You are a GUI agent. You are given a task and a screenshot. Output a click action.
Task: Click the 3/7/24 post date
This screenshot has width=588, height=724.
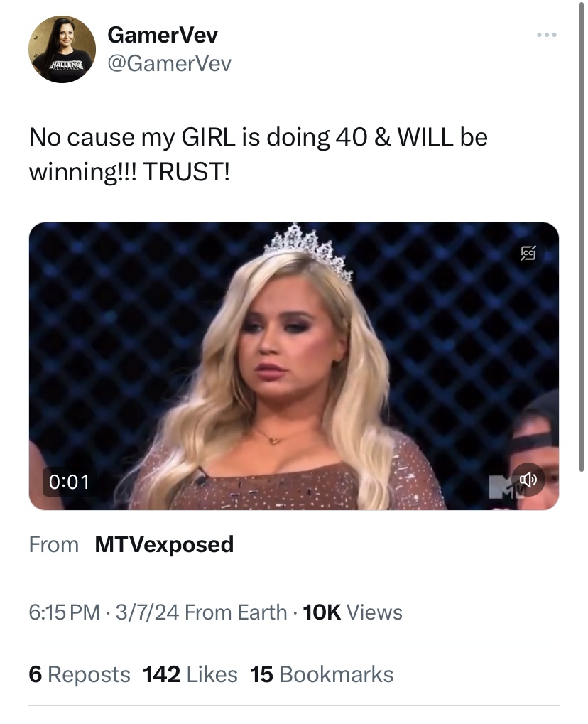(147, 612)
